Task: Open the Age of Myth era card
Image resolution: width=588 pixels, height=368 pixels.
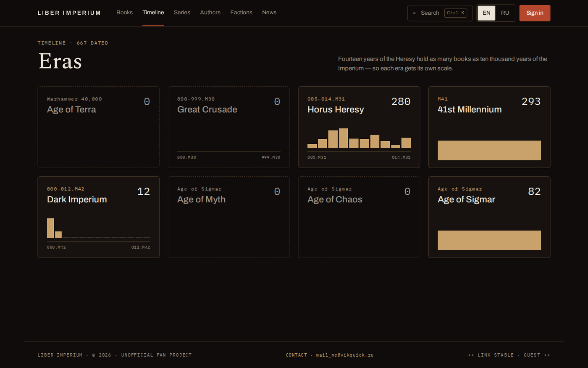Action: pyautogui.click(x=229, y=217)
